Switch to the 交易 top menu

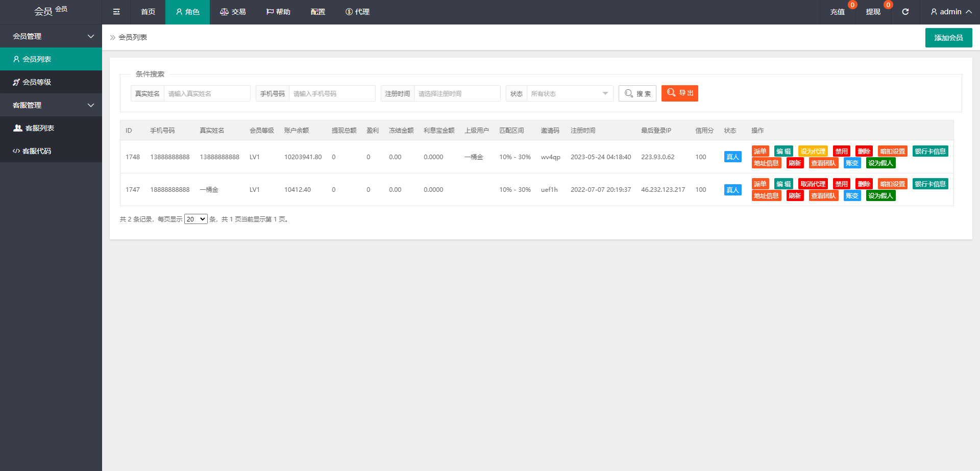pos(233,12)
